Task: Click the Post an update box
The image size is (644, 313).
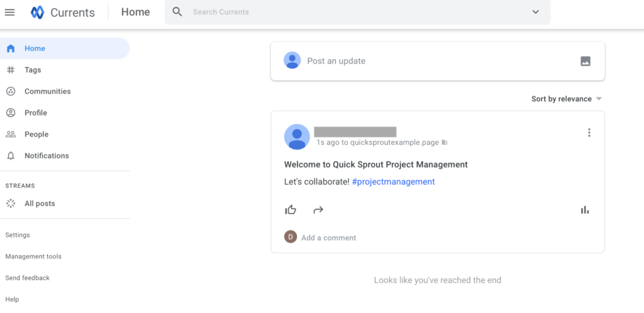Action: 438,61
